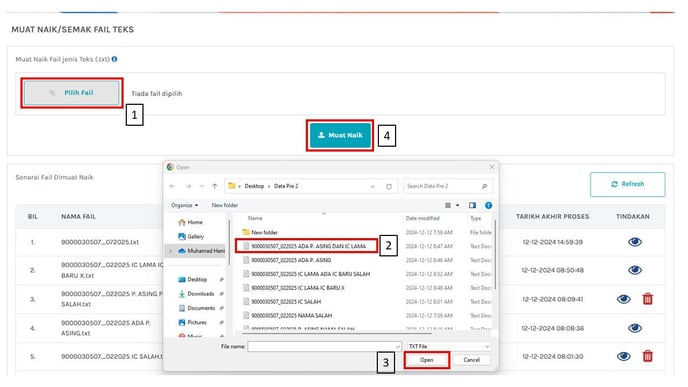Viewport: 688px width, 387px height.
Task: Select Home in the navigation pane
Action: pyautogui.click(x=190, y=222)
